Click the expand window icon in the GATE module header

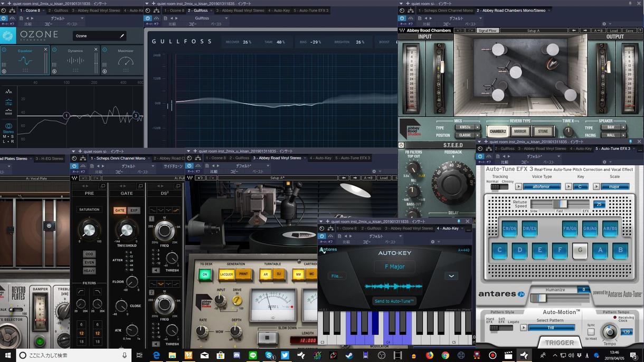point(140,186)
